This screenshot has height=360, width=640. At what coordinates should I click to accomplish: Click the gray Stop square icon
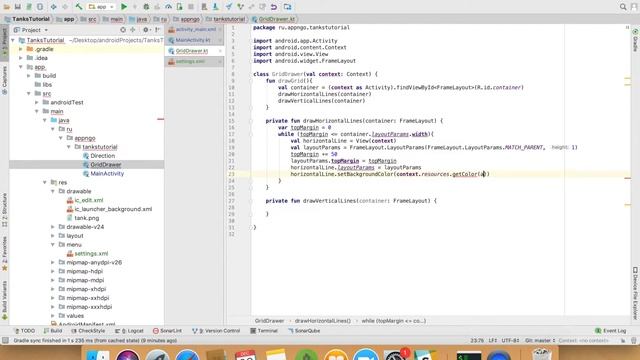(x=191, y=7)
